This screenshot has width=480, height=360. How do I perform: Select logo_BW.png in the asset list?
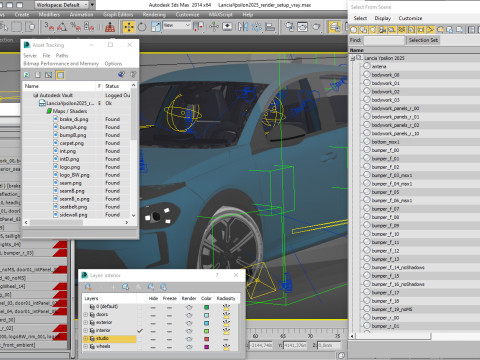[x=74, y=175]
